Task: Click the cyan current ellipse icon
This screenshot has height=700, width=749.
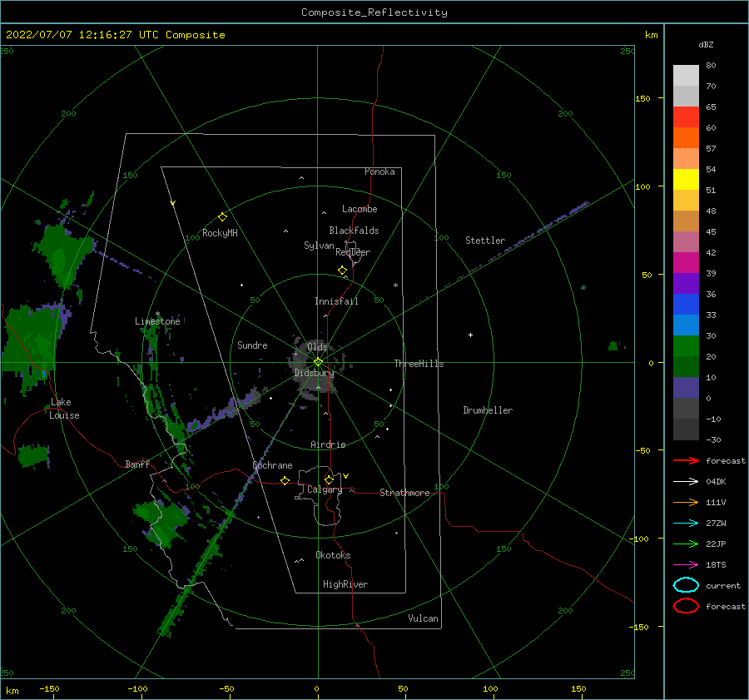Action: point(686,585)
